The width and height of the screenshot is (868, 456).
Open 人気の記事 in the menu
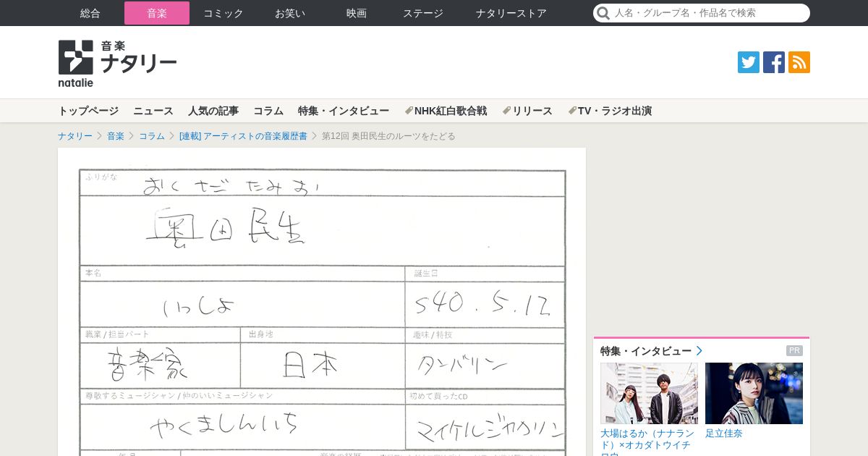[x=213, y=111]
